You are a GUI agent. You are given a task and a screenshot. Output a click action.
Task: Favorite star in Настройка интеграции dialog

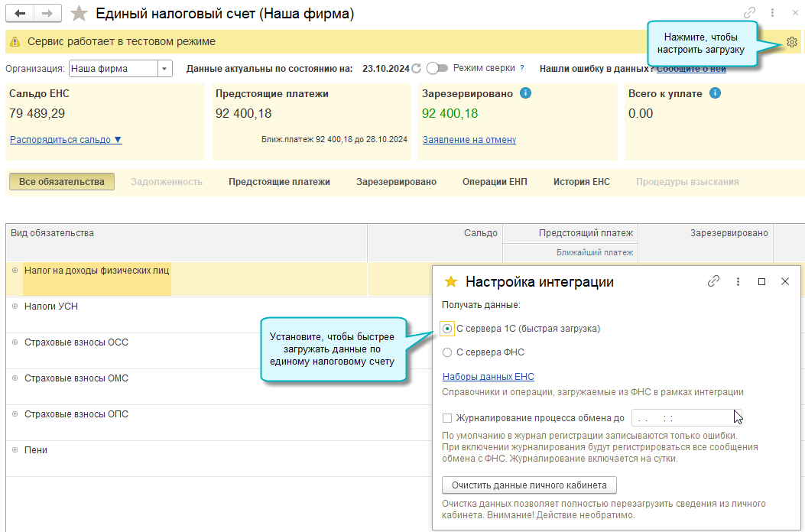[451, 281]
